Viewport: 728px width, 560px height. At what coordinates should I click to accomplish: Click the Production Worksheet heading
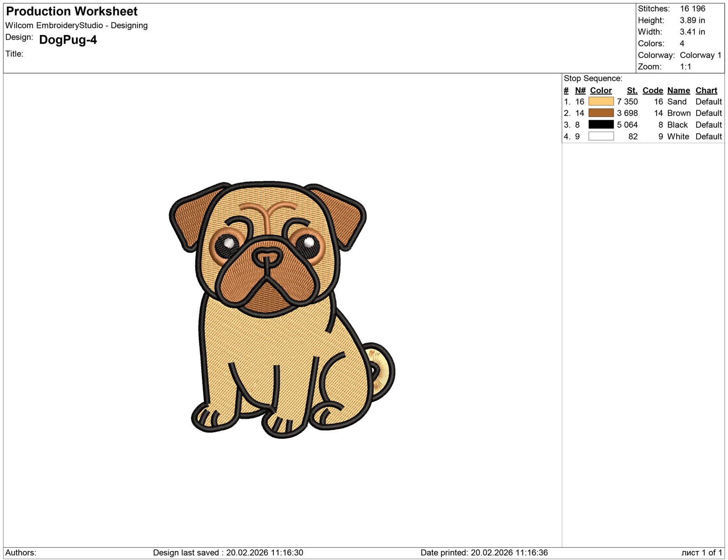coord(71,11)
